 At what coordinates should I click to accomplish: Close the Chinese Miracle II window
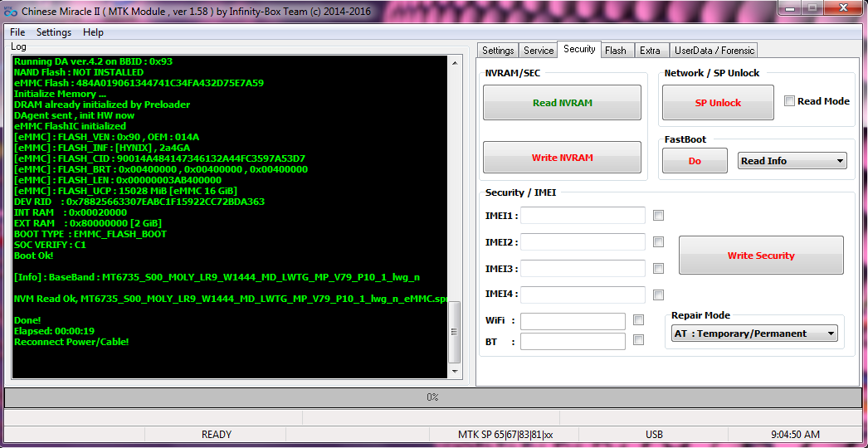click(843, 7)
